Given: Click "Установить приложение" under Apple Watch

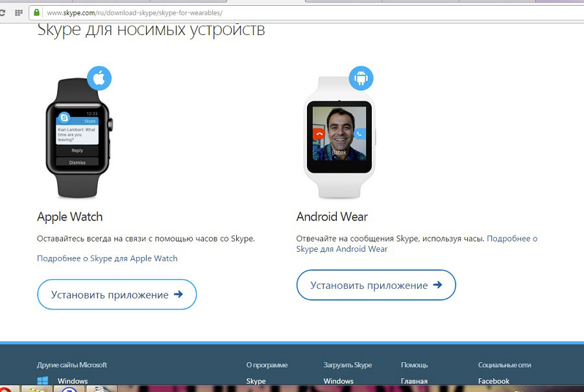Looking at the screenshot, I should coord(117,295).
